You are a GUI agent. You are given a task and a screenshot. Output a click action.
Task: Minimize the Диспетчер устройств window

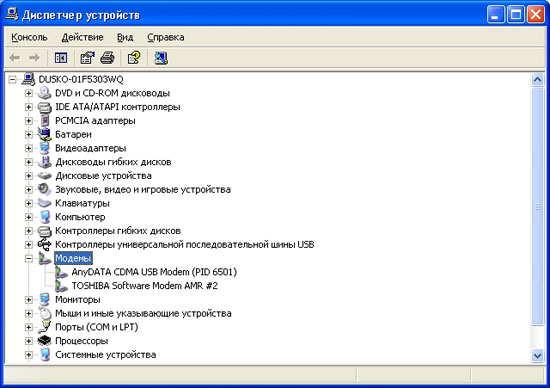coord(495,15)
